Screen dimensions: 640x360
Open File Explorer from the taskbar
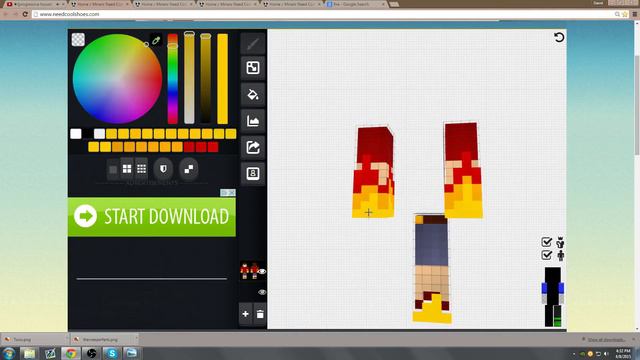[29, 353]
